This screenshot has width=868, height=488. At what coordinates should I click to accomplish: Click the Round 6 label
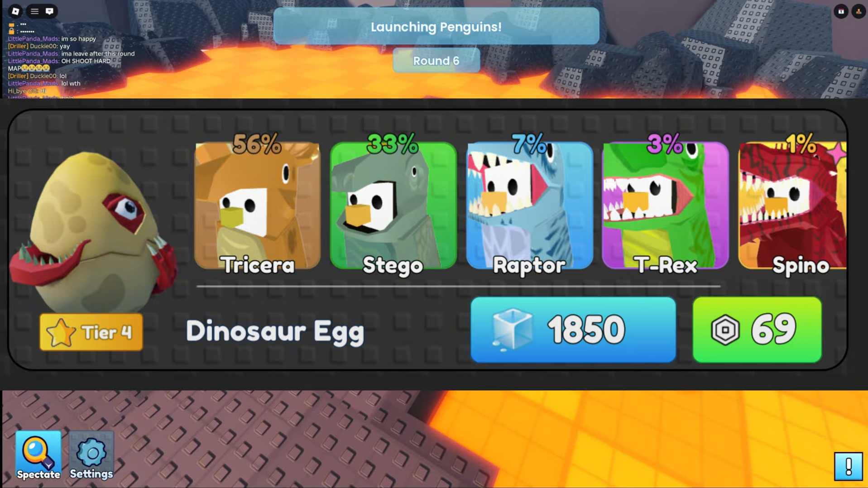pos(436,61)
